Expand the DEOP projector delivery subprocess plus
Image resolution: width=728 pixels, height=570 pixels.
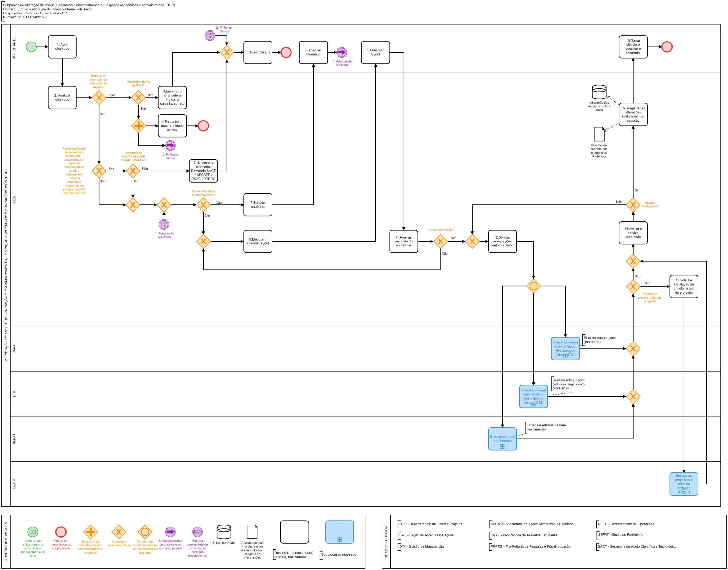click(x=684, y=492)
